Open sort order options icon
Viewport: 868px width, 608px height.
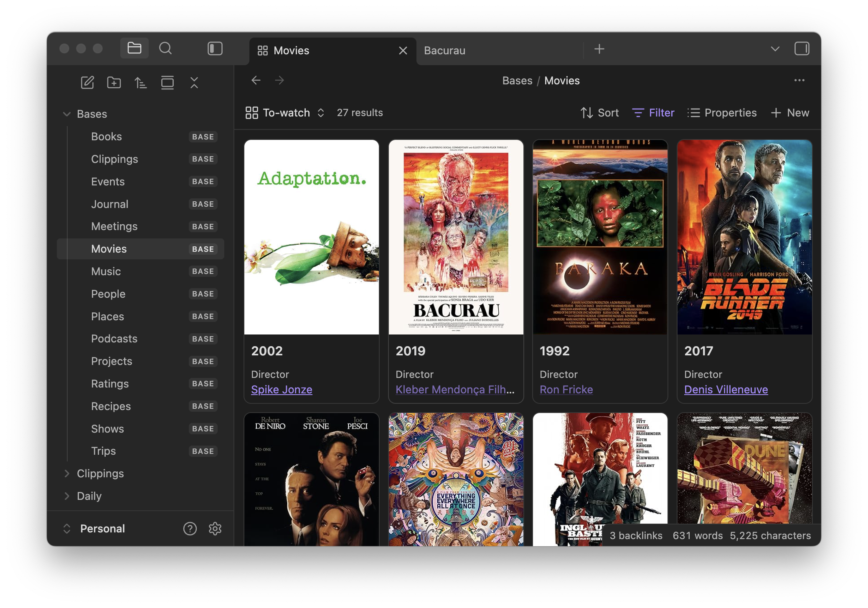pos(141,83)
